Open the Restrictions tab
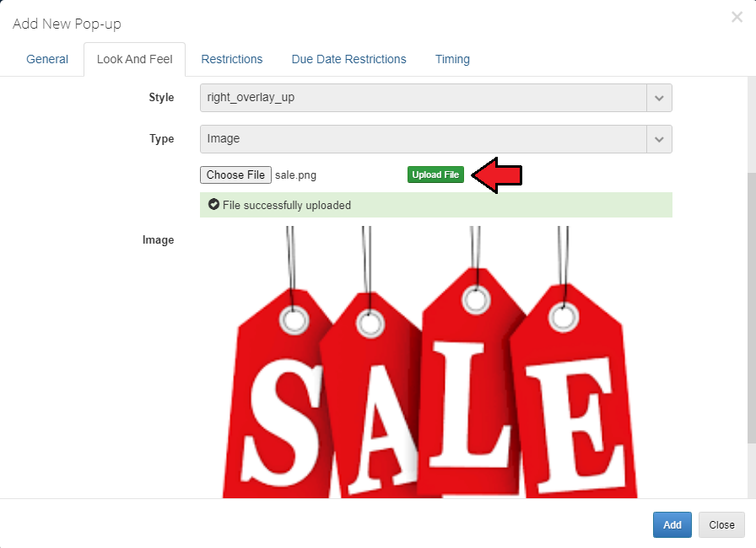 click(x=232, y=59)
